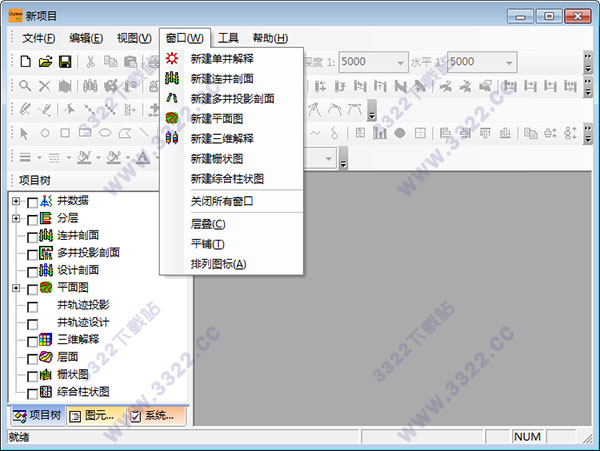
Task: Enable the 综合柱状图 checkbox
Action: [x=33, y=392]
